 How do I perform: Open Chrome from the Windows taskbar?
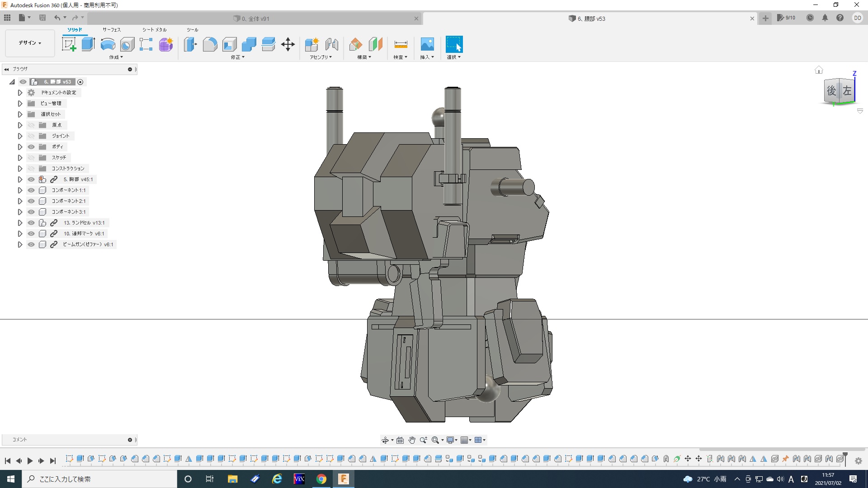[x=321, y=479]
